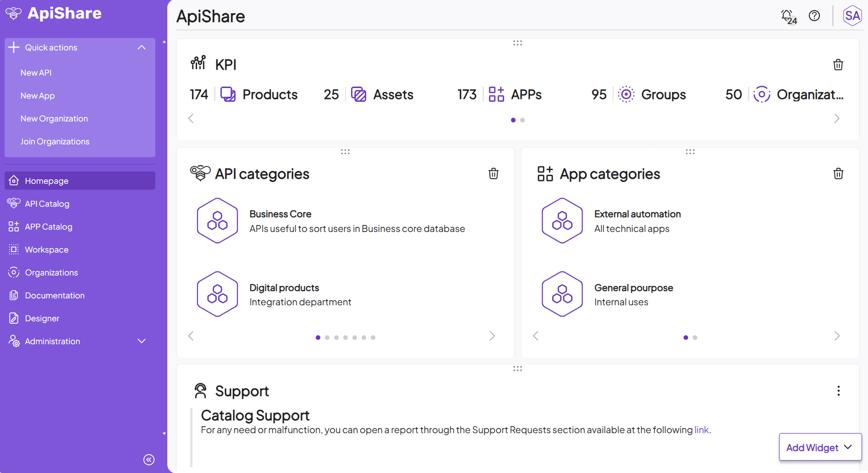Click the Organizations sidebar icon
Screen dimensions: 868x473
tap(14, 272)
